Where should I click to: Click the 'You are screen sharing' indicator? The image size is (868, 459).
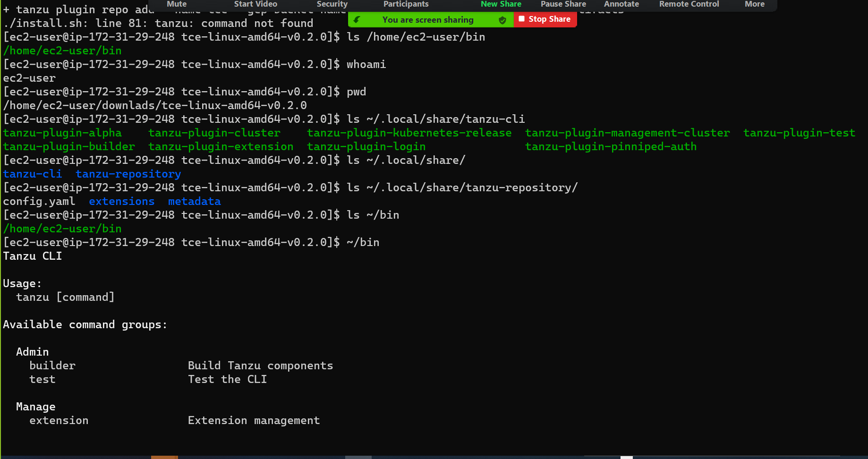428,20
